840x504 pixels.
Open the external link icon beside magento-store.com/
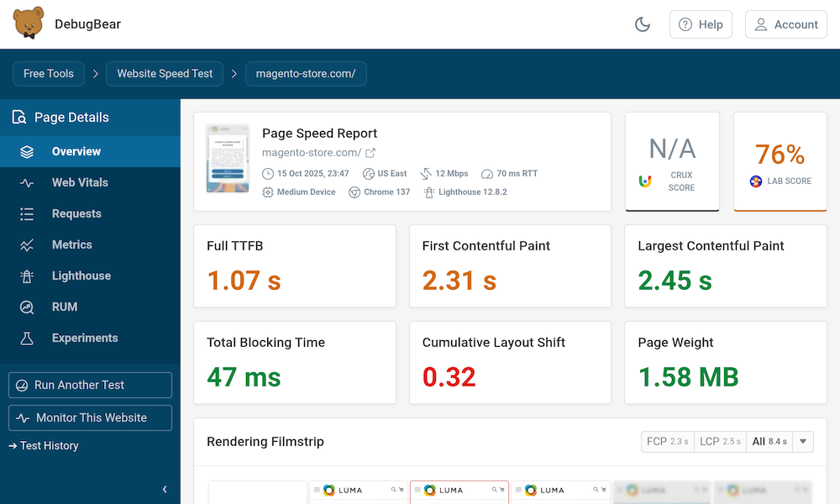coord(370,153)
